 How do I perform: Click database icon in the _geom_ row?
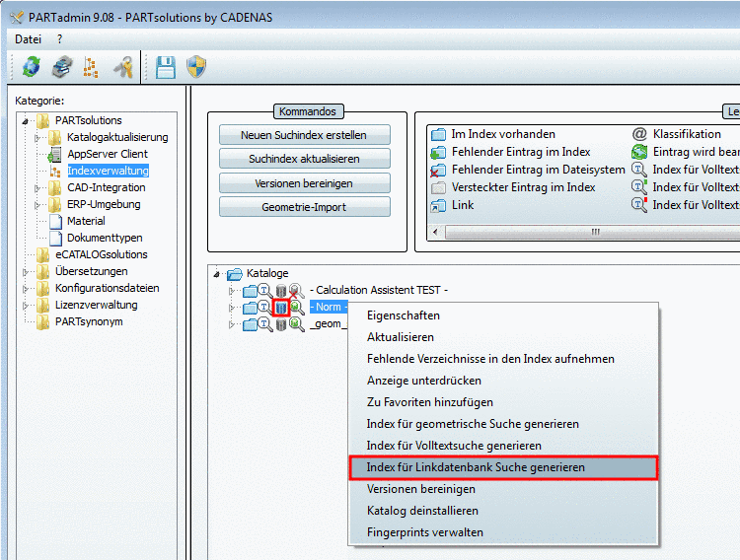[281, 324]
